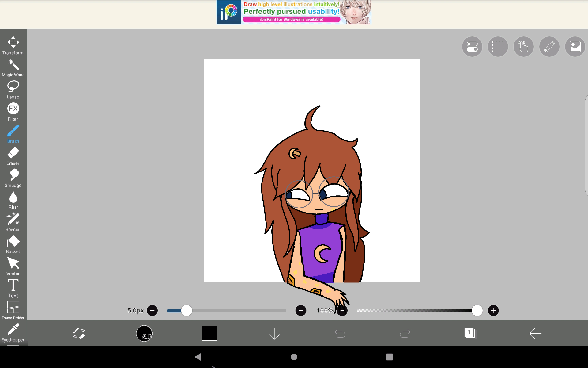The height and width of the screenshot is (368, 588).
Task: Hide the tool panel with down arrow
Action: 275,333
